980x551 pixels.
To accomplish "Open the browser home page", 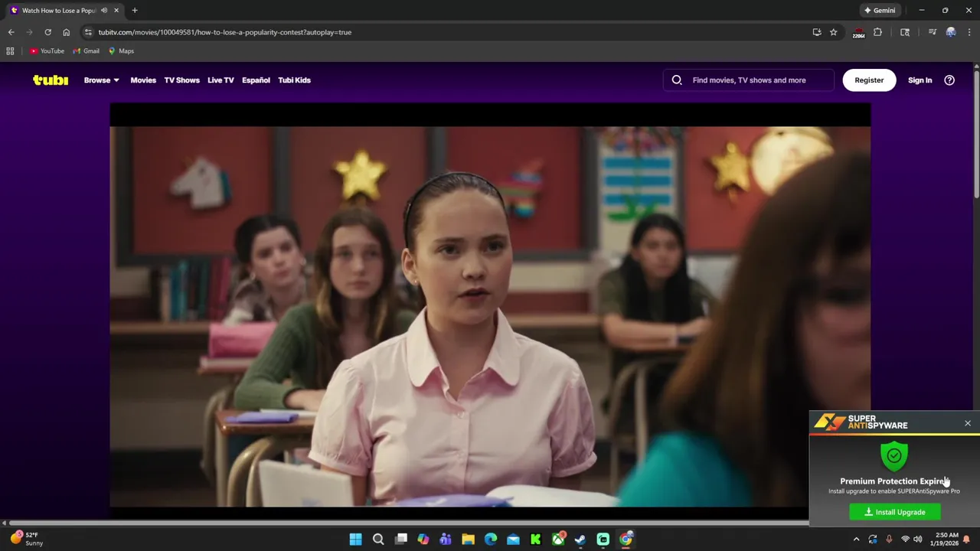I will 66,32.
